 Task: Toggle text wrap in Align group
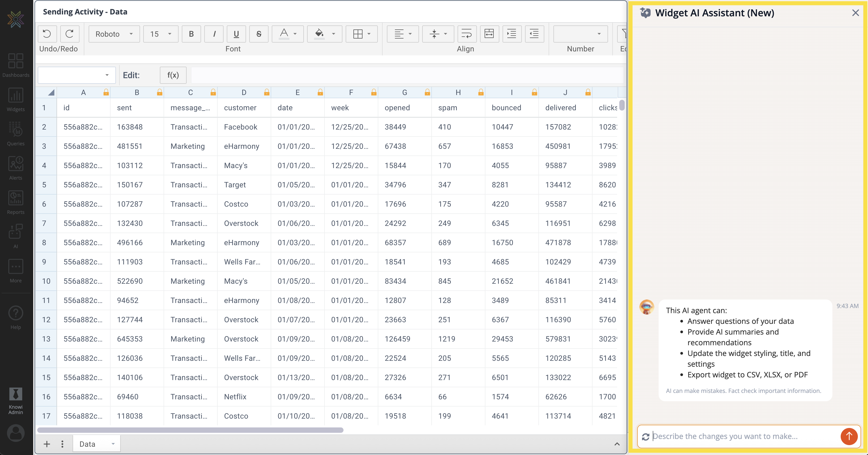pyautogui.click(x=466, y=34)
